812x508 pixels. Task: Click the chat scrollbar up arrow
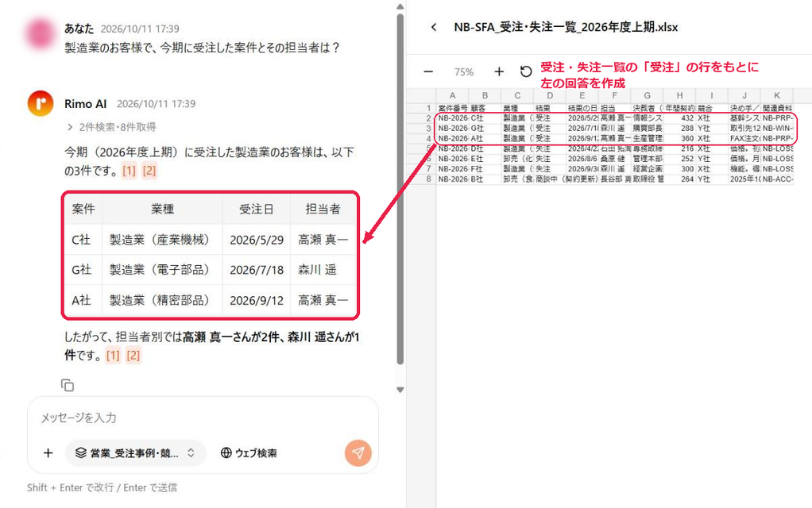400,6
